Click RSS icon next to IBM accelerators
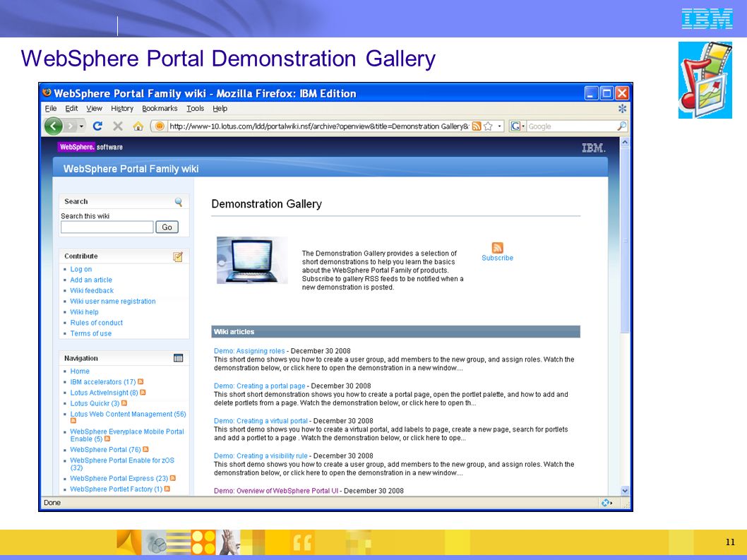Screen dimensions: 747x560 coord(141,381)
